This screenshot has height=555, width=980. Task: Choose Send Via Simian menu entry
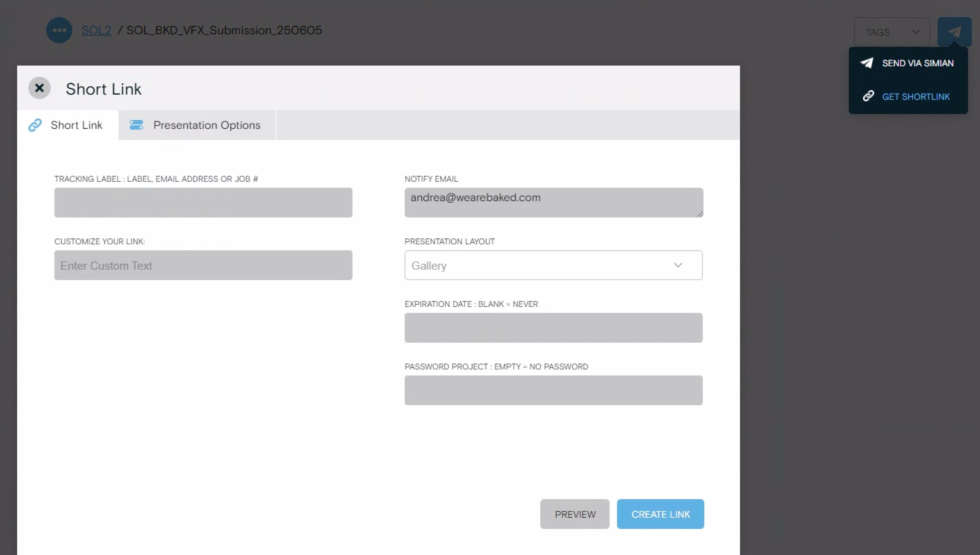pos(917,63)
